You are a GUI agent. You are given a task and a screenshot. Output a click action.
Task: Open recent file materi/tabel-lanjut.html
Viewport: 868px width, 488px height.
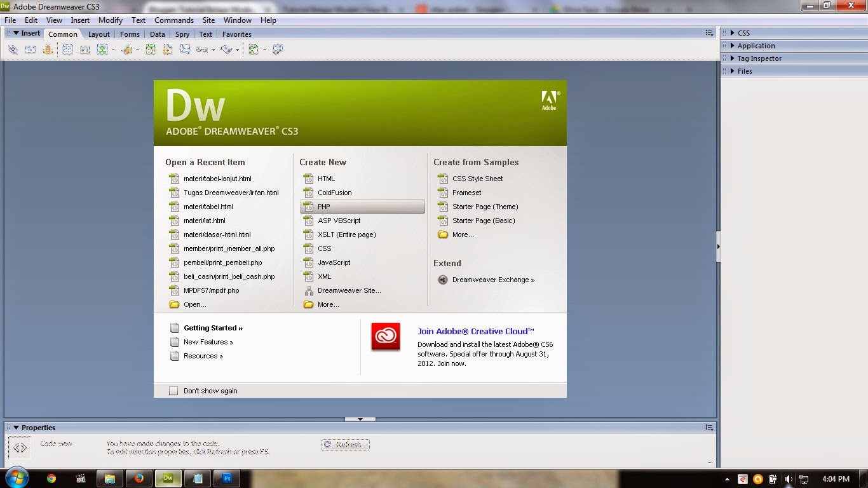point(217,179)
